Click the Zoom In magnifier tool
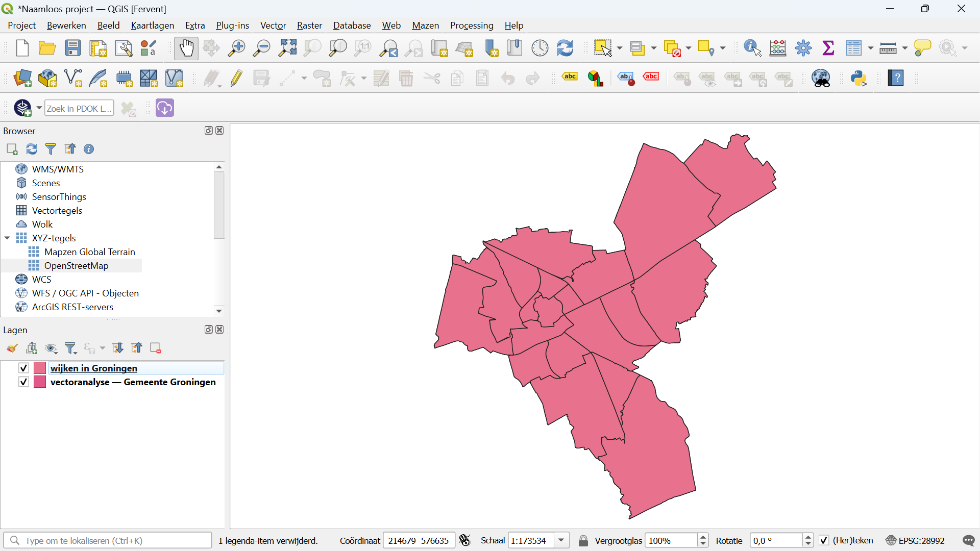 tap(236, 48)
